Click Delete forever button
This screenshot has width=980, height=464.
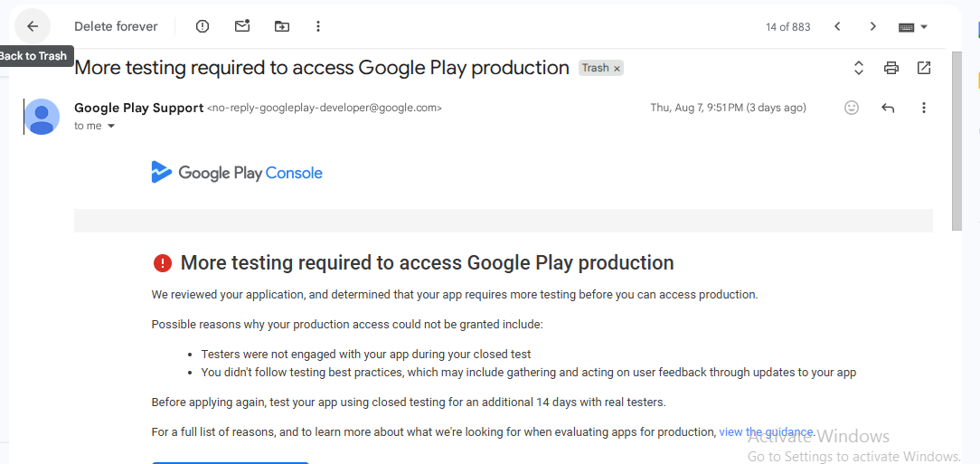(x=116, y=26)
